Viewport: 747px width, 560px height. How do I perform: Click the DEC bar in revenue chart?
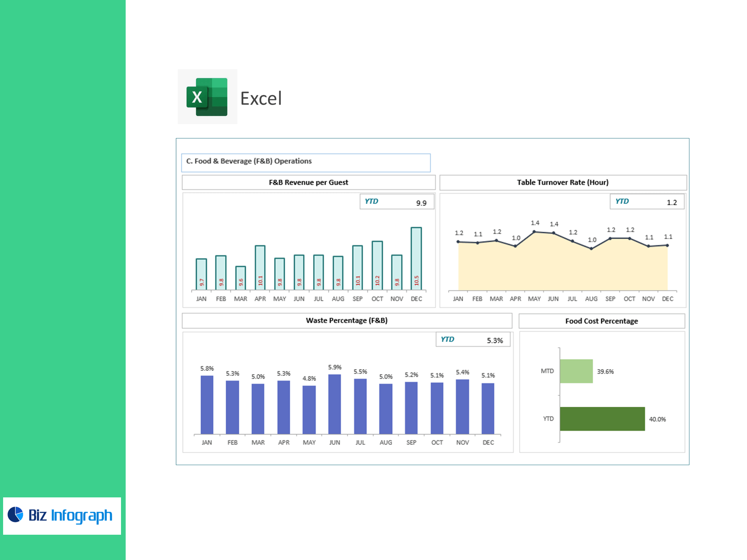(x=416, y=259)
